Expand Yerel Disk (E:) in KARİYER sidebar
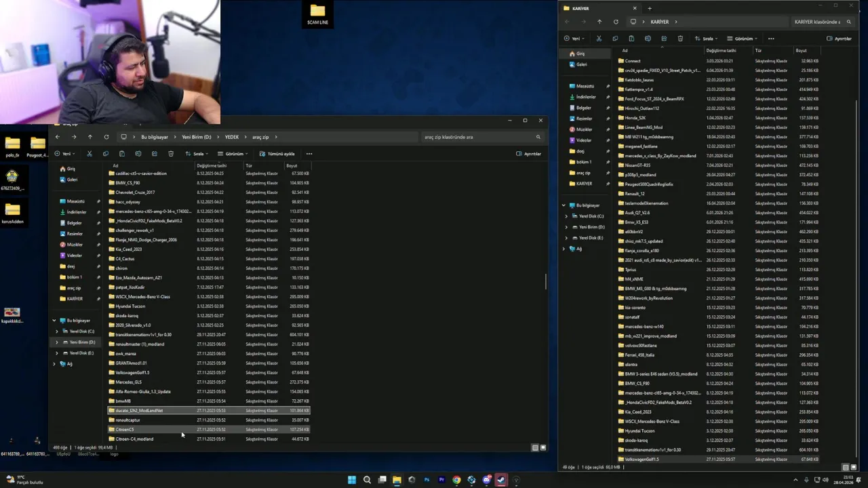Image resolution: width=868 pixels, height=488 pixels. [x=566, y=238]
